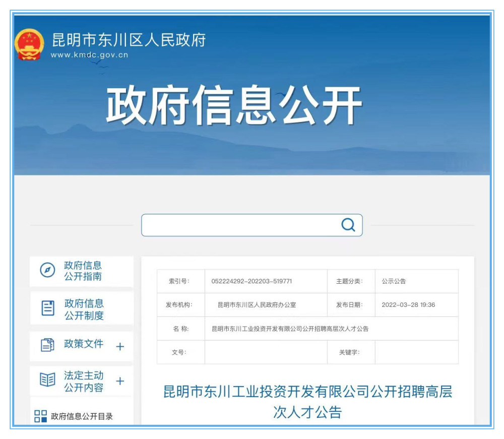Click the www.kmdc.gov.cn web address
Viewport: 504px width, 439px height.
pyautogui.click(x=89, y=55)
